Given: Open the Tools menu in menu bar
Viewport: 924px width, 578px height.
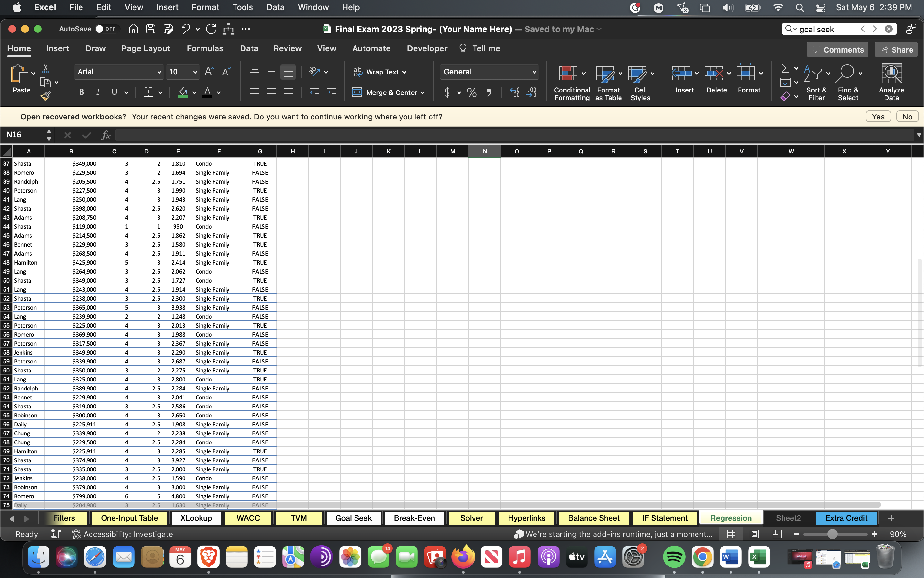Looking at the screenshot, I should tap(243, 8).
